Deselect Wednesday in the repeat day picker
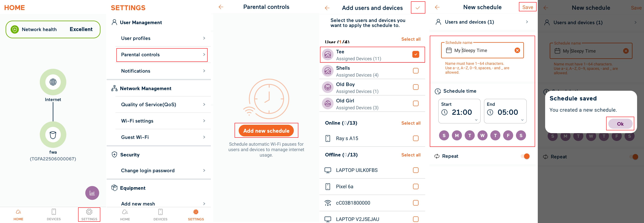The width and height of the screenshot is (644, 223). 482,135
